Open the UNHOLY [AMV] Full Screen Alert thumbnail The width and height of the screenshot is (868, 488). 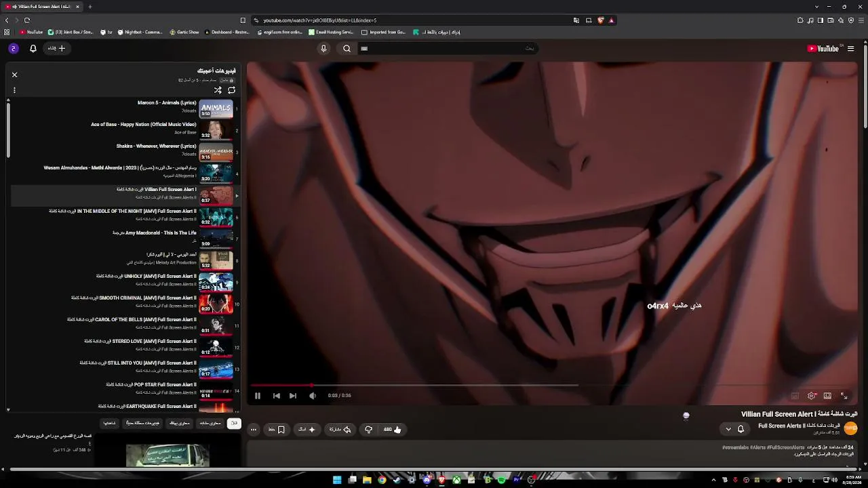click(216, 282)
